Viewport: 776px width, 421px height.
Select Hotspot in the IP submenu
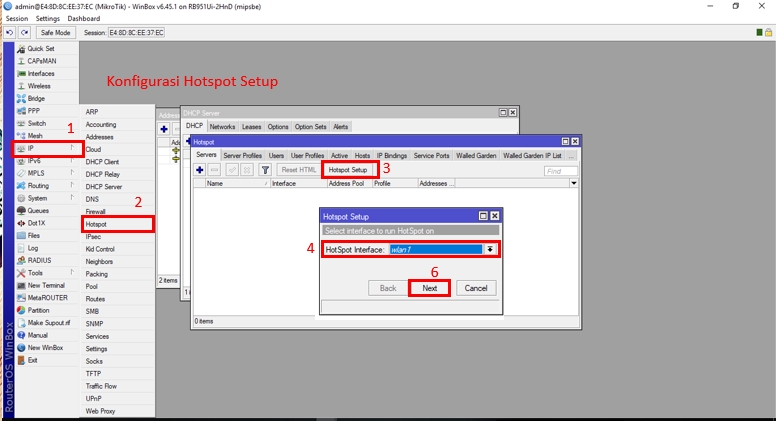point(118,224)
